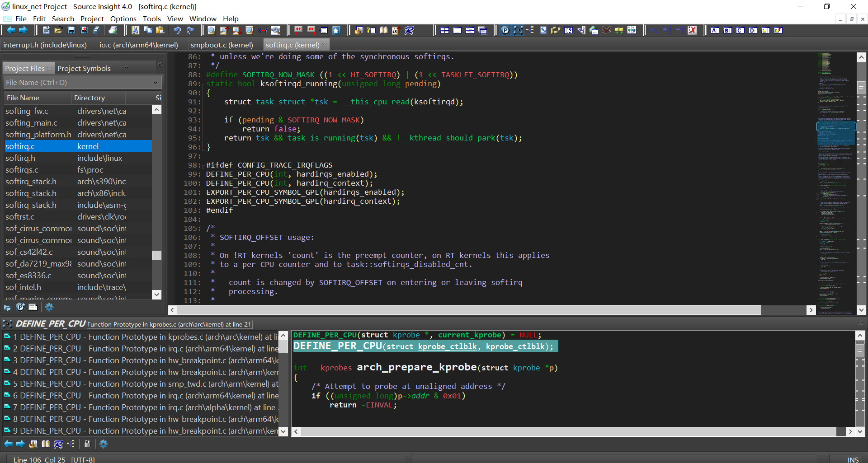The image size is (868, 463).
Task: Select layout A button
Action: (x=715, y=30)
